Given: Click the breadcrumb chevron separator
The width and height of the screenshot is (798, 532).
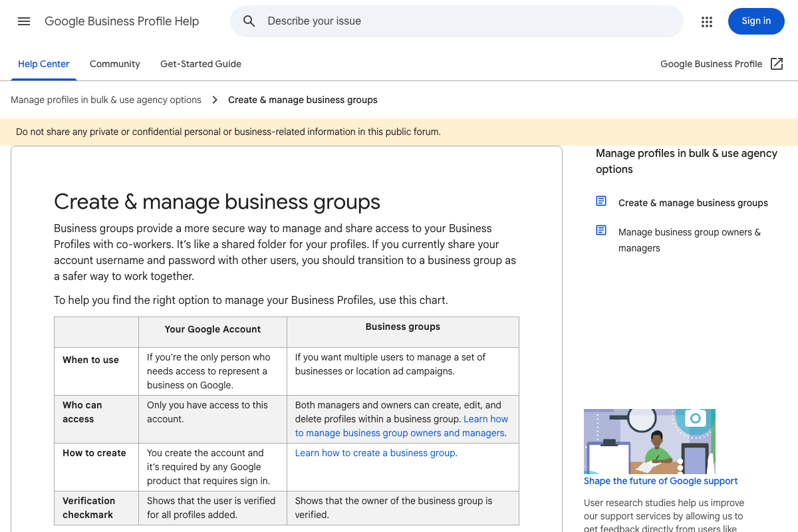Looking at the screenshot, I should pos(215,100).
